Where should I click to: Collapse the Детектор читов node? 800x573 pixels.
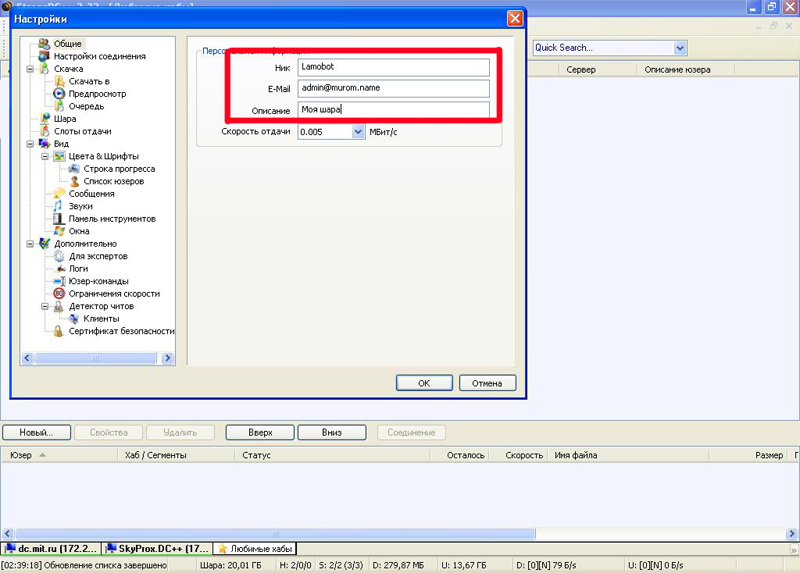[x=45, y=306]
